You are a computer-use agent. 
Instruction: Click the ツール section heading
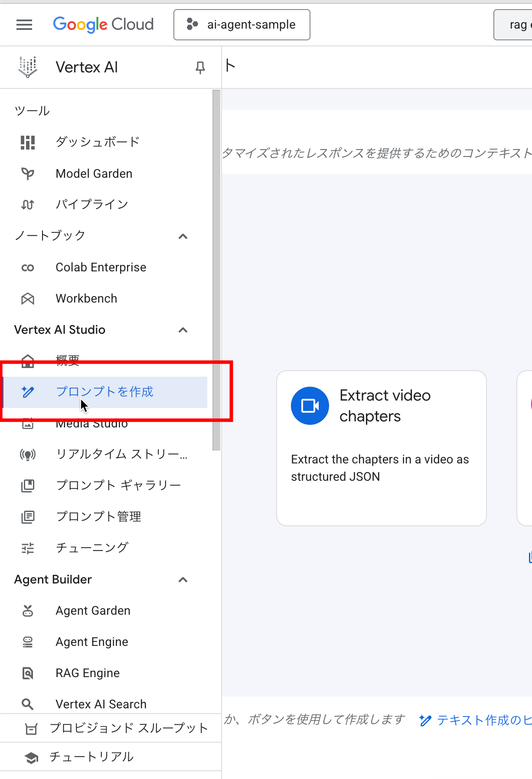point(32,111)
